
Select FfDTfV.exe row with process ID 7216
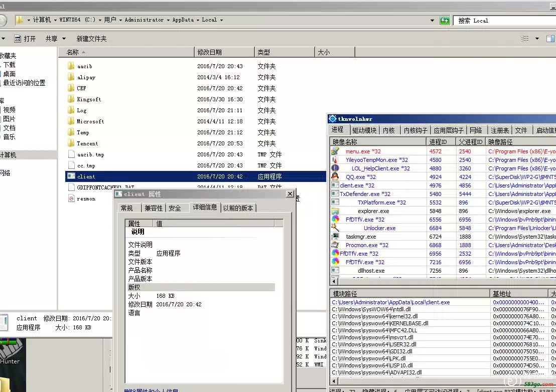tap(442, 262)
